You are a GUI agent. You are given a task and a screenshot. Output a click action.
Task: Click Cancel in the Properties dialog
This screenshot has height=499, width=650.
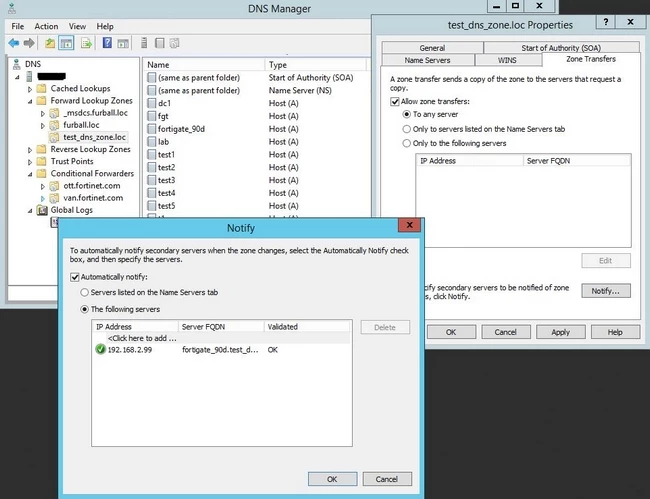(505, 332)
